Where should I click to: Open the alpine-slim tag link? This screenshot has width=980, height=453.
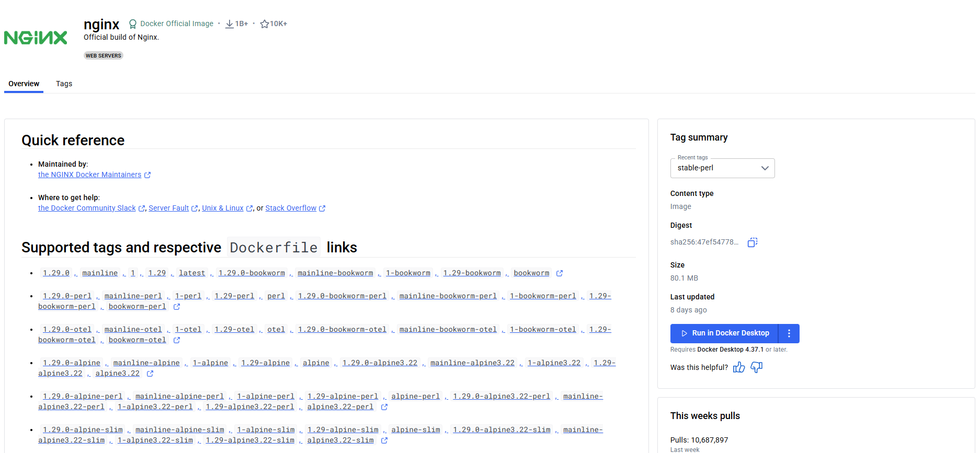pyautogui.click(x=416, y=429)
